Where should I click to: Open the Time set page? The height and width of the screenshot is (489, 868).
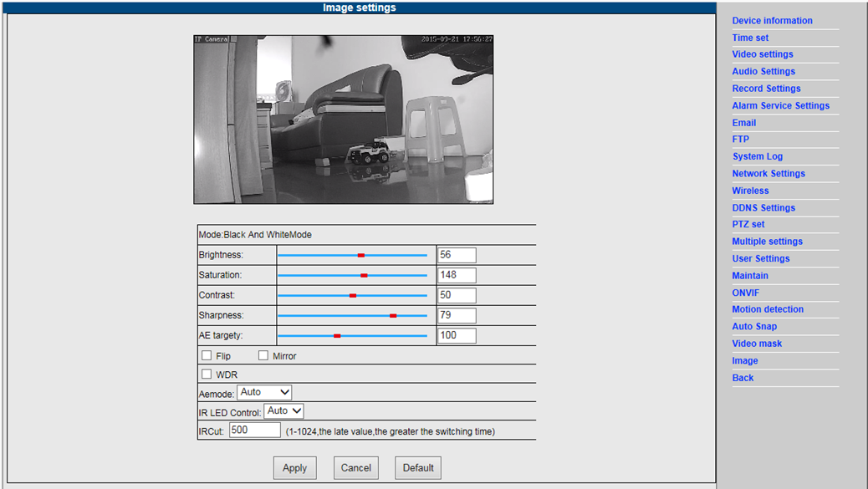pos(750,38)
